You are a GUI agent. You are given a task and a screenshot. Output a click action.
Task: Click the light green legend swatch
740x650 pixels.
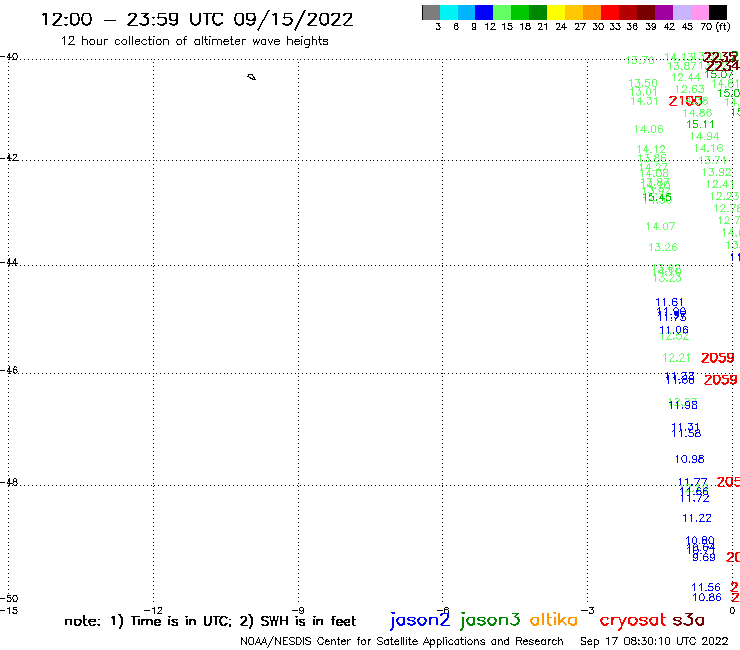(502, 12)
